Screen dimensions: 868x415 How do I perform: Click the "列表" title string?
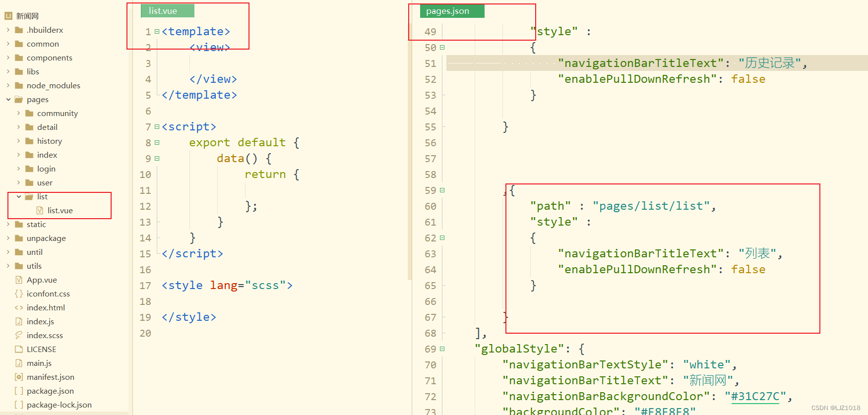[x=757, y=253]
